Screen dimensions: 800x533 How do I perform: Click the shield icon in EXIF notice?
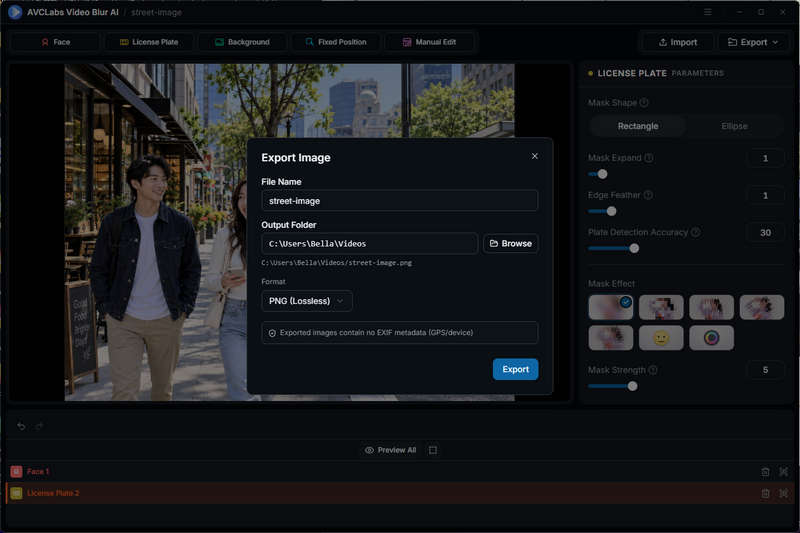(272, 333)
